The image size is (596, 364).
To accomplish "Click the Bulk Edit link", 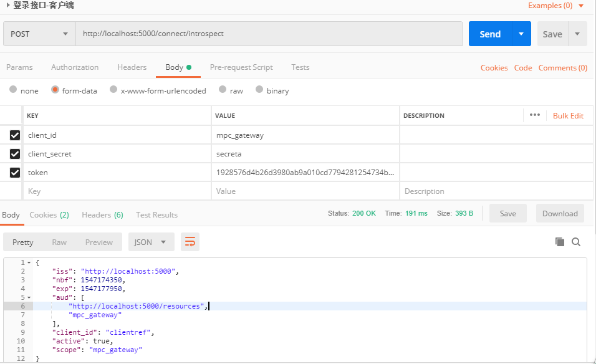I will click(x=568, y=116).
